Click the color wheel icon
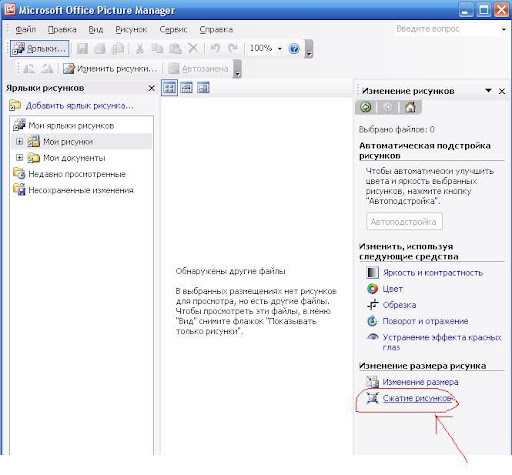The height and width of the screenshot is (475, 512). pos(372,289)
